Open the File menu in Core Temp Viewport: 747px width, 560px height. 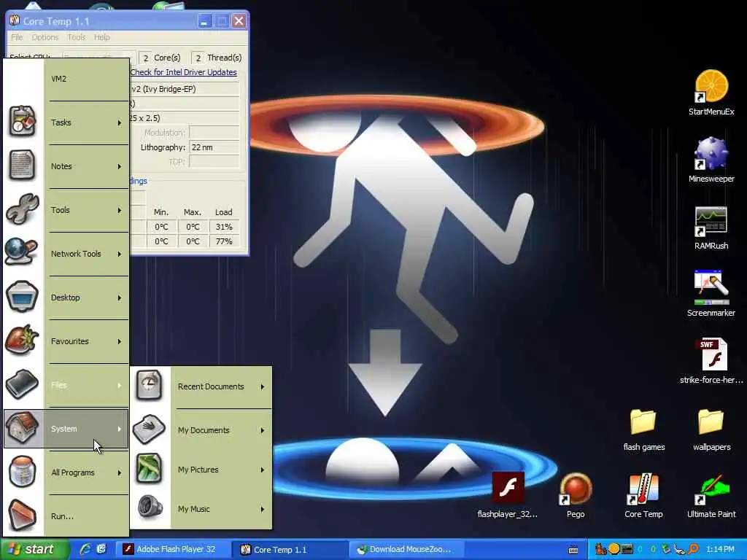pos(17,37)
